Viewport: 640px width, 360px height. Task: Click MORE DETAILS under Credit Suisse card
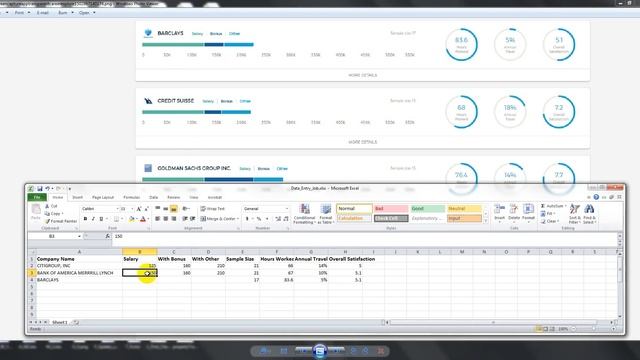point(362,142)
